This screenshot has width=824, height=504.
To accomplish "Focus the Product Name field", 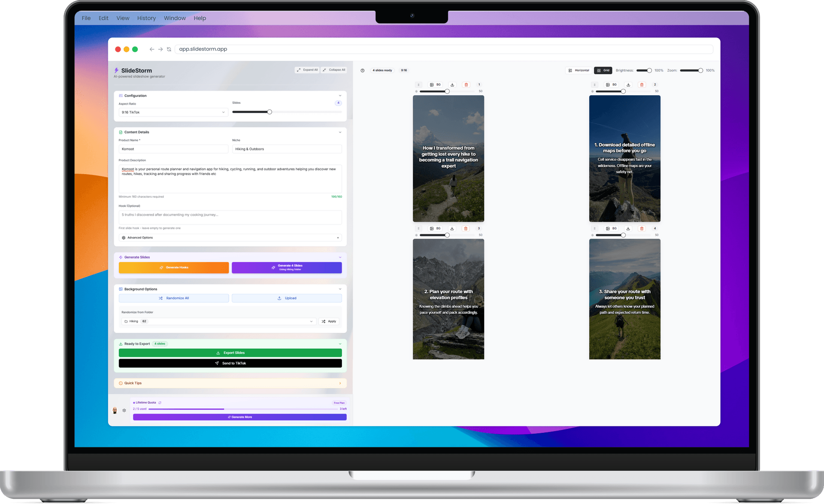I will 173,149.
